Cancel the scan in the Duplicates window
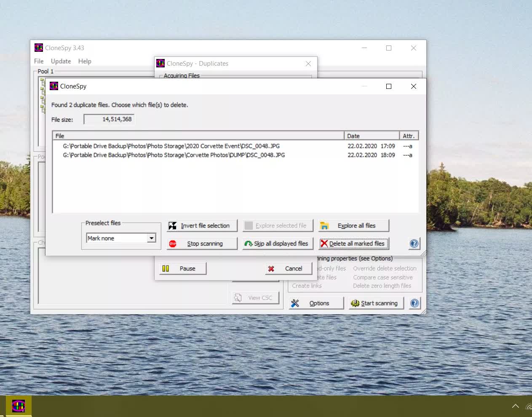Image resolution: width=532 pixels, height=417 pixels. pos(289,269)
